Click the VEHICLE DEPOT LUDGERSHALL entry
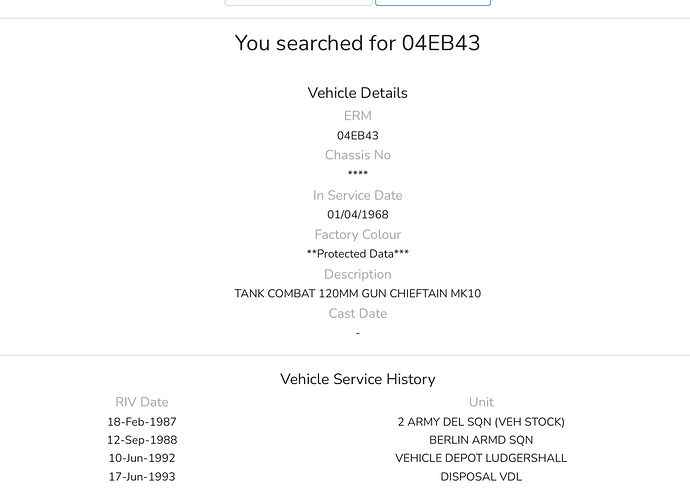The image size is (690, 495). coord(481,458)
